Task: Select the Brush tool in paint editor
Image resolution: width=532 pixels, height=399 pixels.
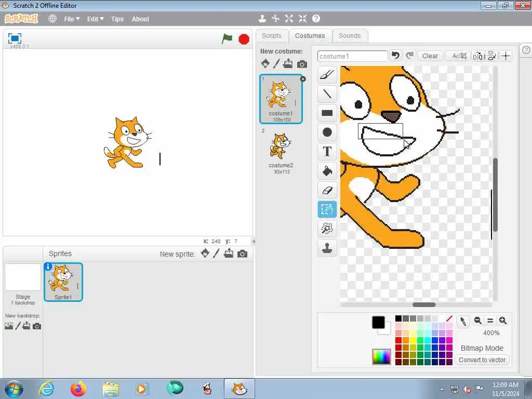Action: click(327, 75)
